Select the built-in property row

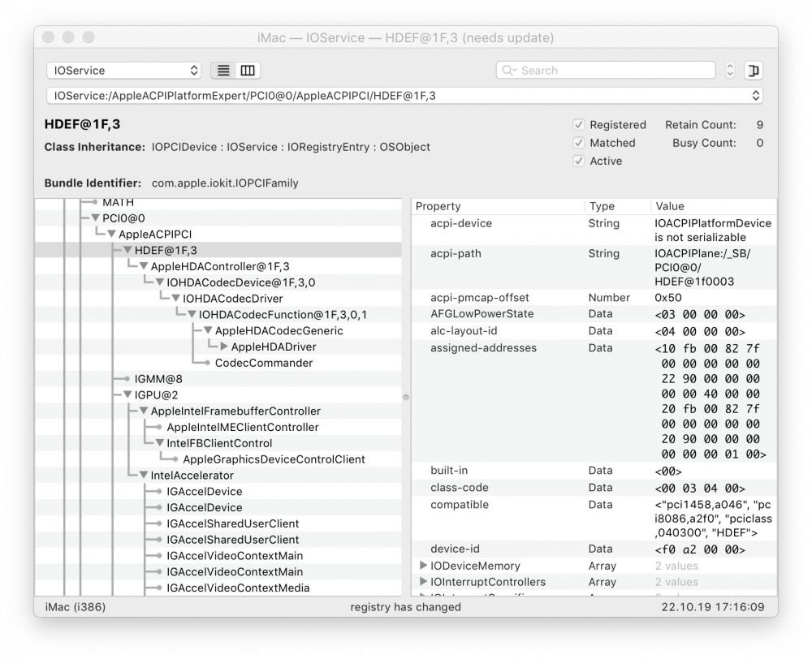pyautogui.click(x=594, y=471)
